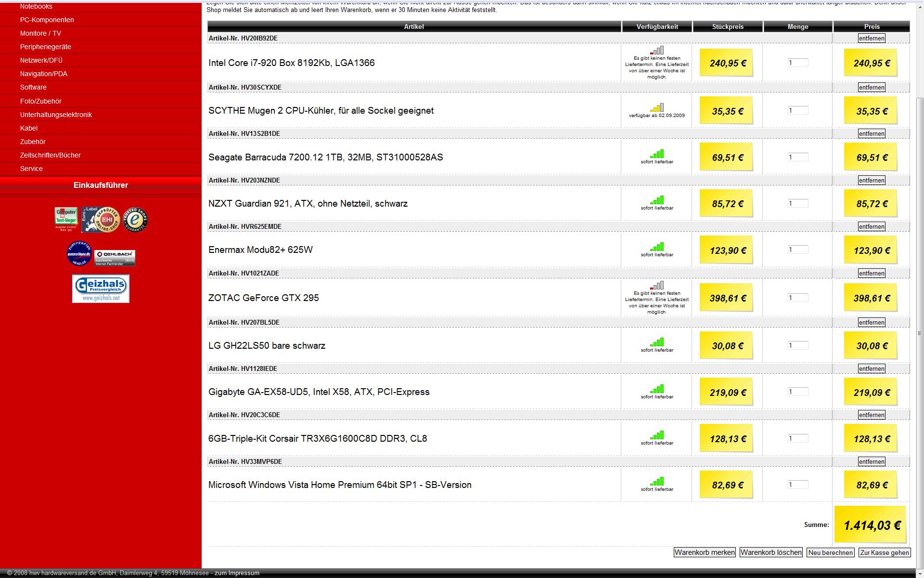The image size is (924, 578).
Task: Remove Enermax Modu82+ with entfernen
Action: tap(872, 226)
